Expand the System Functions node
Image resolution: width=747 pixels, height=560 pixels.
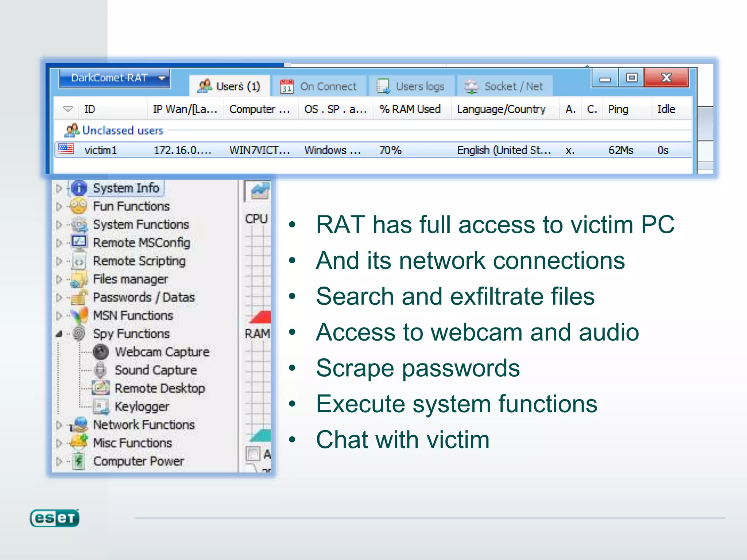click(x=59, y=225)
